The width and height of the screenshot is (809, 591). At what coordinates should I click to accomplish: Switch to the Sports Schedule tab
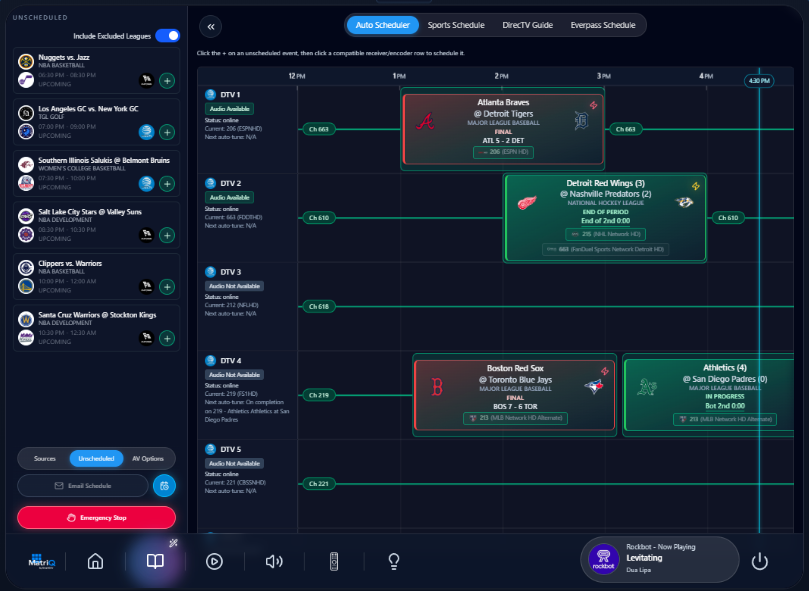click(x=456, y=25)
